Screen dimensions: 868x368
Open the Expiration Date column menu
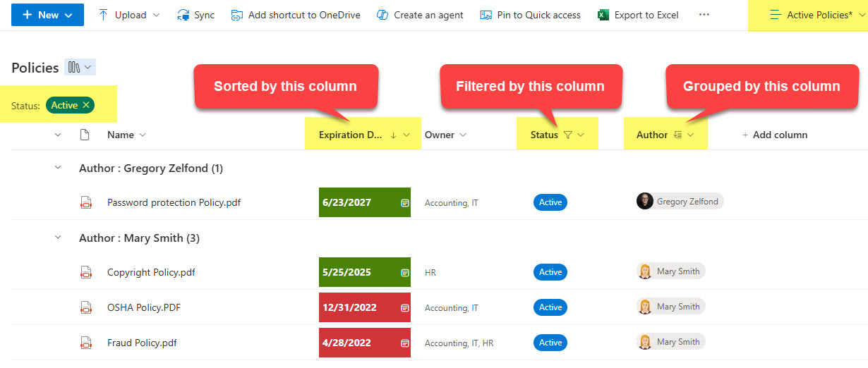click(x=363, y=135)
